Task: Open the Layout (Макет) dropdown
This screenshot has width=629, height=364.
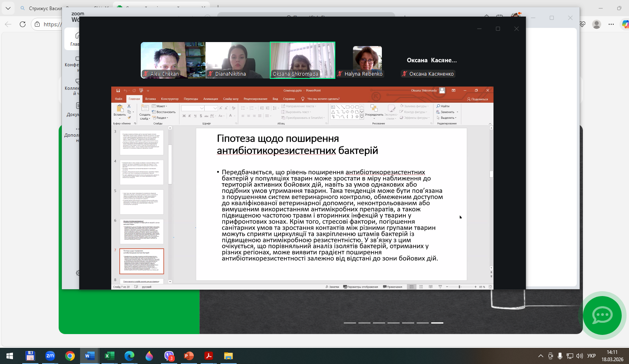Action: [x=160, y=106]
